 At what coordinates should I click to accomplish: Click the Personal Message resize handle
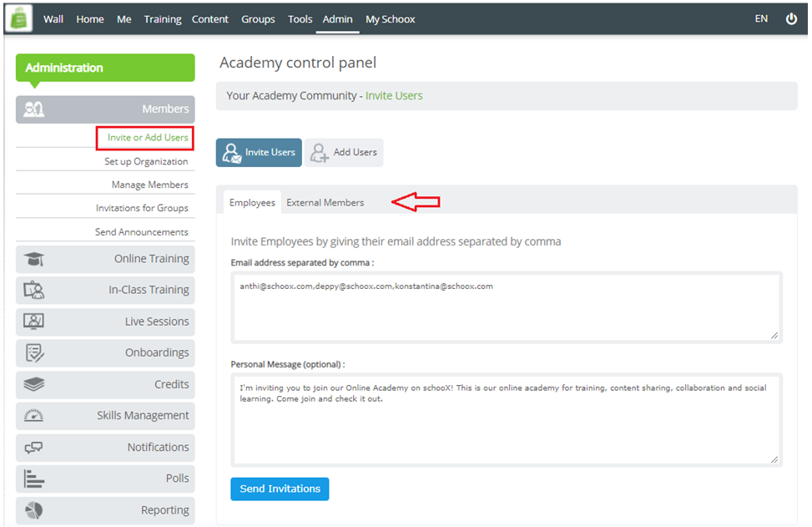coord(774,459)
